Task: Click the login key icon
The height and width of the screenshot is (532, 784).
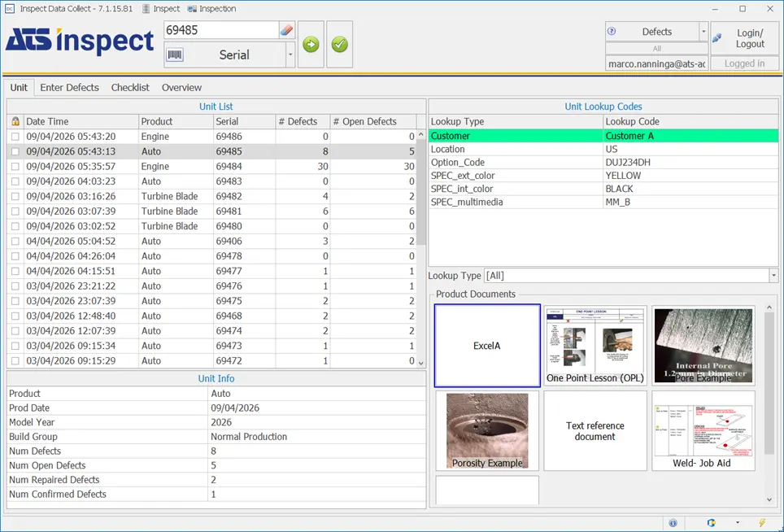Action: [x=716, y=37]
